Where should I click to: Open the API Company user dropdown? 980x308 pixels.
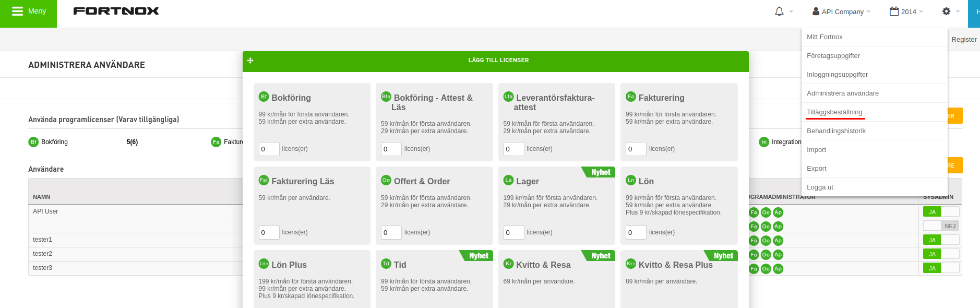click(841, 11)
